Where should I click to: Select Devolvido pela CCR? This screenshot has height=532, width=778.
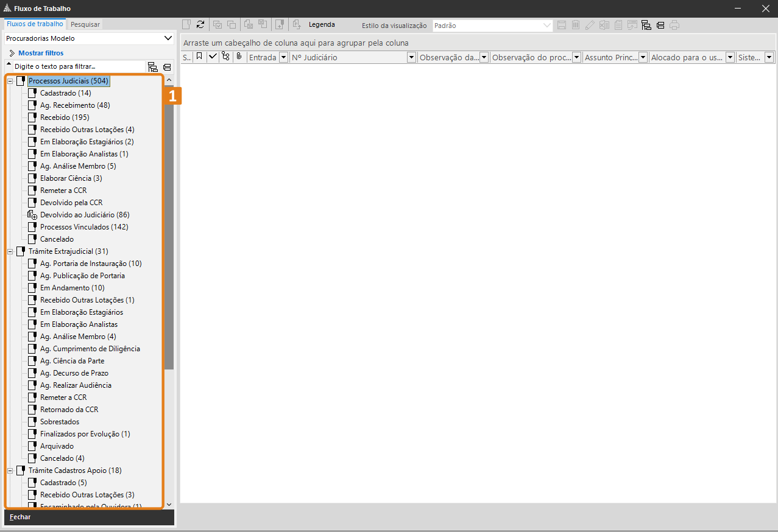71,203
